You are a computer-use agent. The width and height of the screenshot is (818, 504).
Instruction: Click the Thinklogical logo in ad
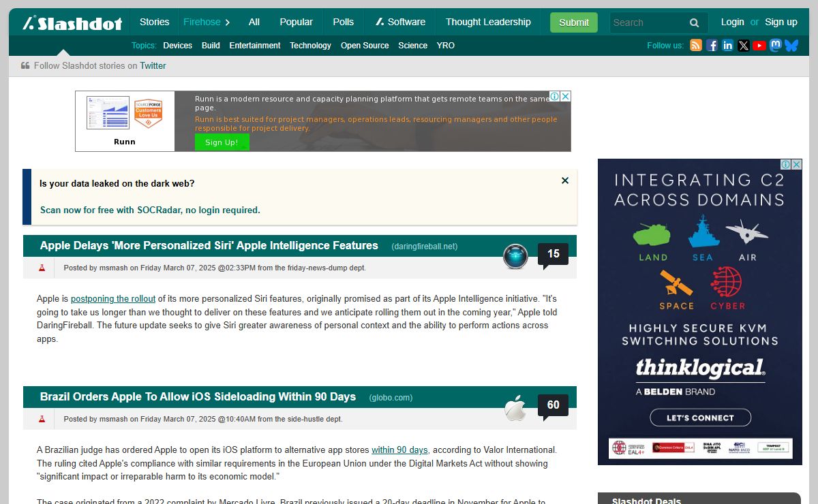[700, 368]
